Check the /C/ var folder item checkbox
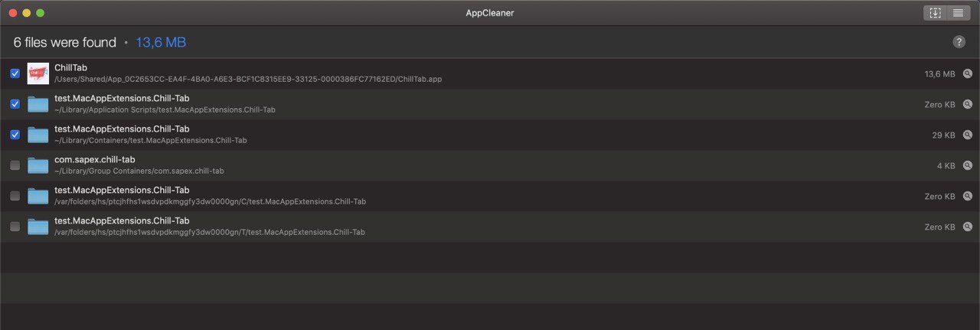Screen dimensions: 980x330 [x=15, y=196]
